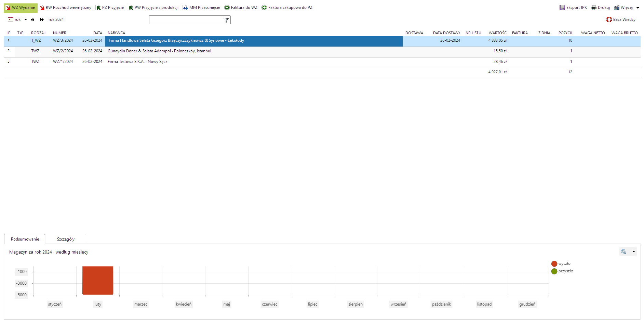
Task: Open the chart settings dropdown arrow
Action: tap(634, 251)
